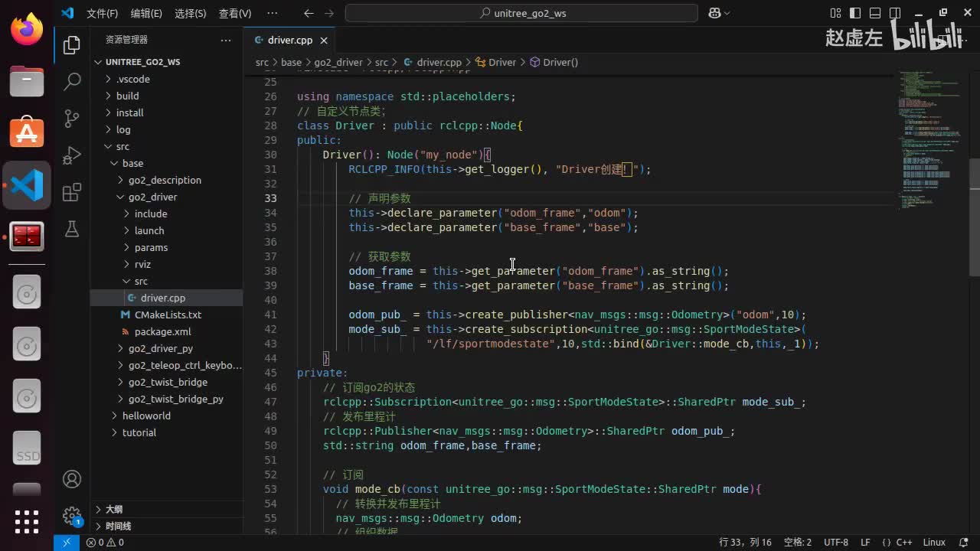Viewport: 980px width, 551px height.
Task: Open the Source Control view
Action: coord(72,118)
